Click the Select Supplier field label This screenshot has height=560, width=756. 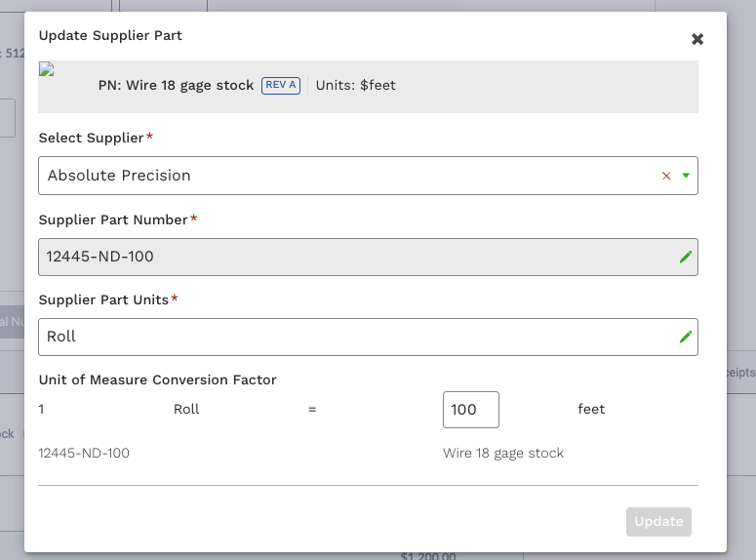(x=91, y=138)
